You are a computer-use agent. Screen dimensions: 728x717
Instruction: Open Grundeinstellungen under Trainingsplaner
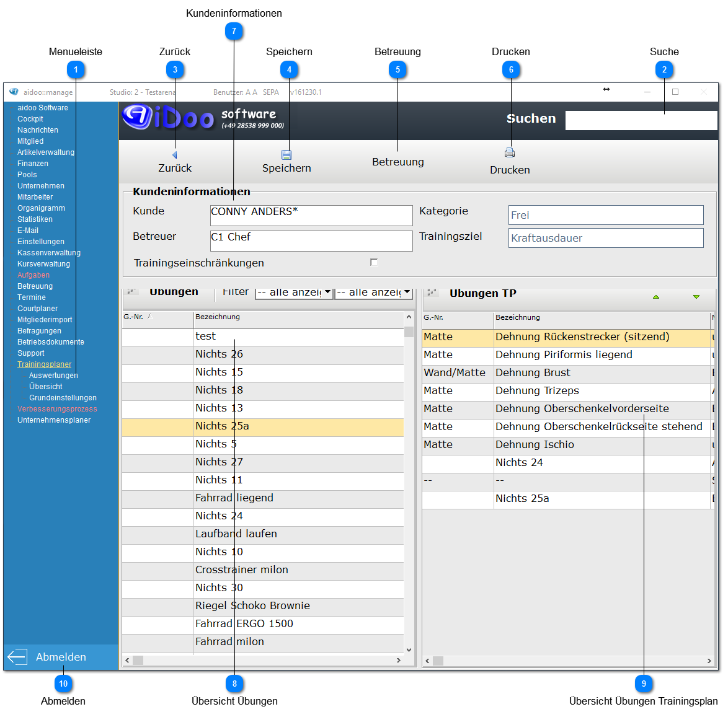(63, 398)
